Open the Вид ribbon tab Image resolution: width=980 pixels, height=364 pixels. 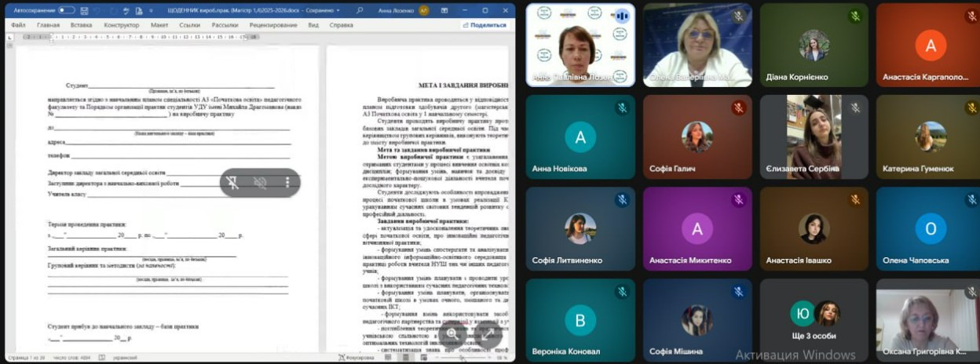pyautogui.click(x=313, y=25)
